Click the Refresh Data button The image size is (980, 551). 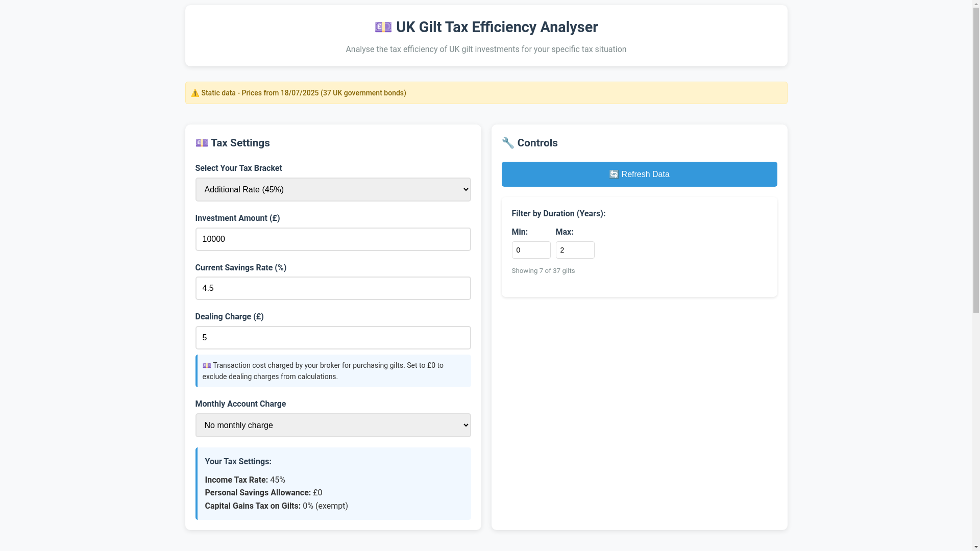[x=639, y=174]
